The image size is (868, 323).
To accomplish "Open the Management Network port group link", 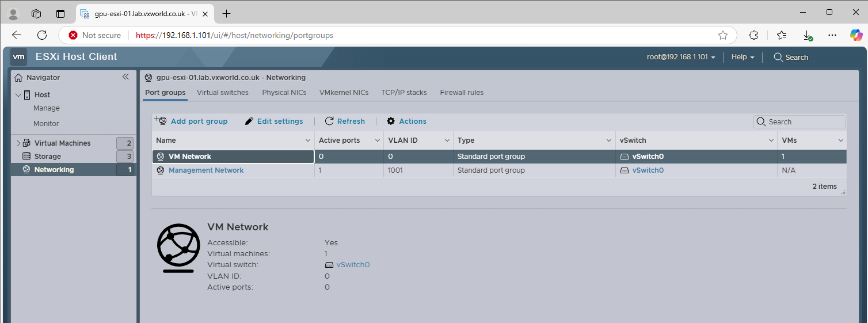I will pyautogui.click(x=206, y=170).
